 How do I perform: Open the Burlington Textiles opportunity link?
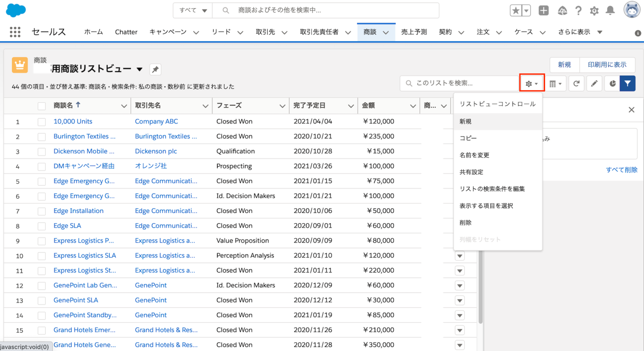[x=84, y=136]
